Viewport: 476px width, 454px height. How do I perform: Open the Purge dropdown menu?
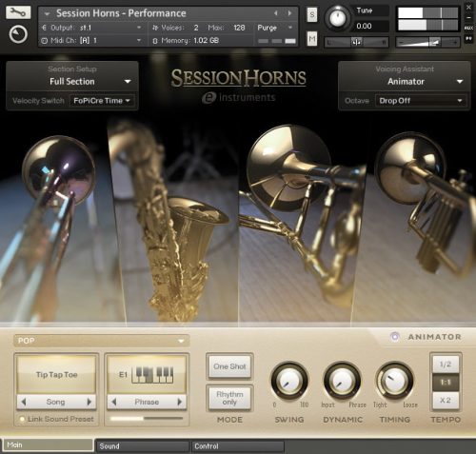point(274,28)
